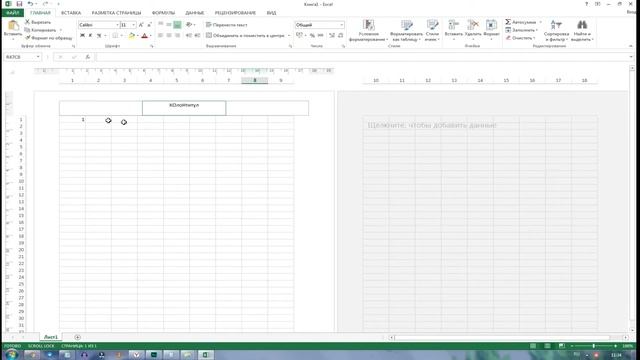Switch to the ВСТАВКА tab
Image resolution: width=640 pixels, height=360 pixels.
(x=71, y=13)
